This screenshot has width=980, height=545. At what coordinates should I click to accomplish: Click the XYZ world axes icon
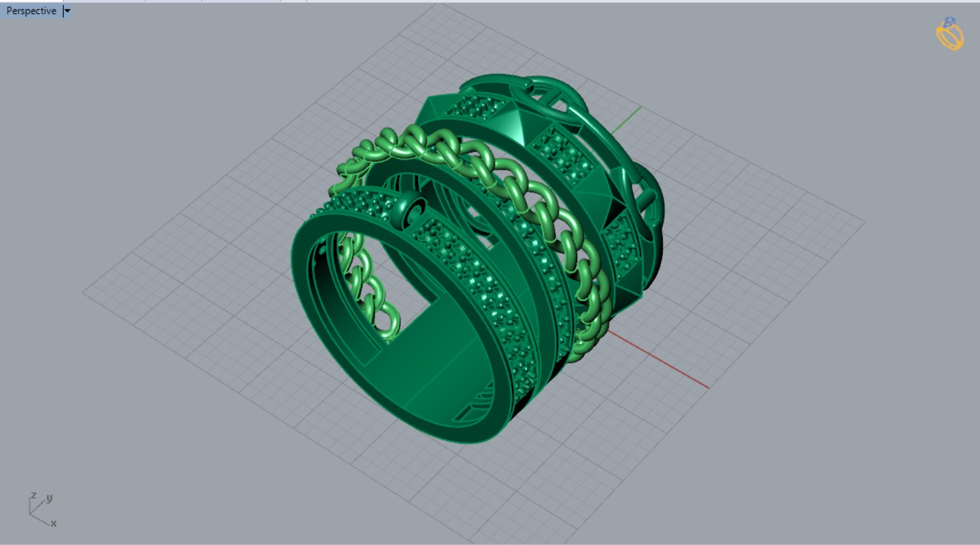pyautogui.click(x=42, y=509)
